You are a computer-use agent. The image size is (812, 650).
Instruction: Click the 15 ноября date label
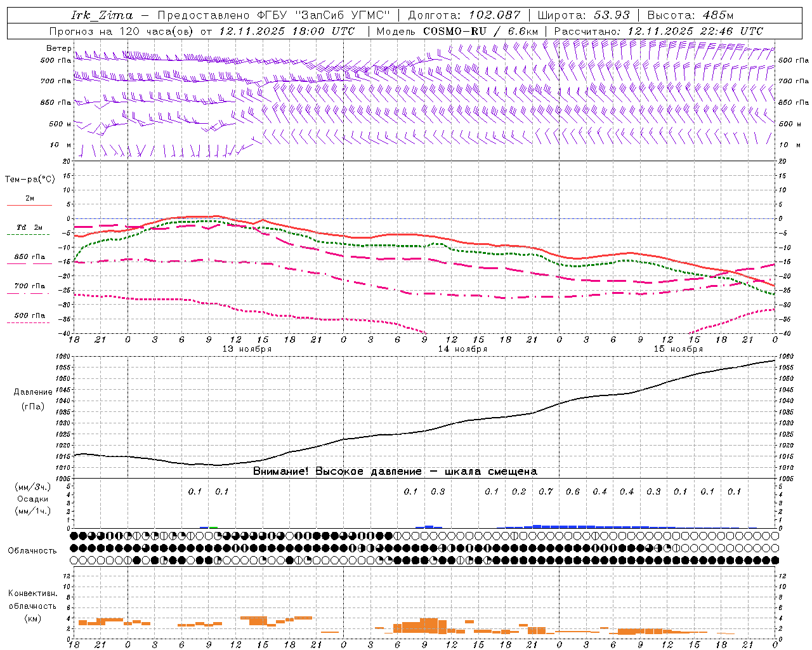coord(678,349)
